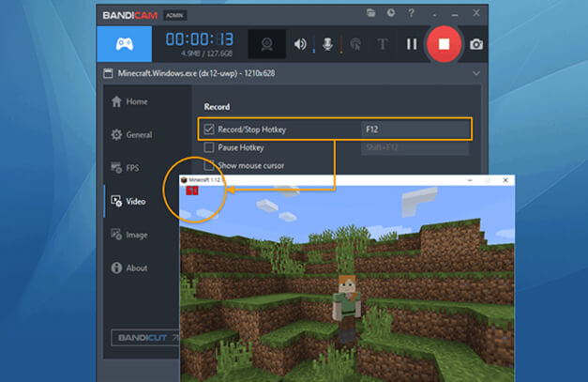Minimize the Minecraft window
The image size is (588, 382).
click(x=470, y=180)
